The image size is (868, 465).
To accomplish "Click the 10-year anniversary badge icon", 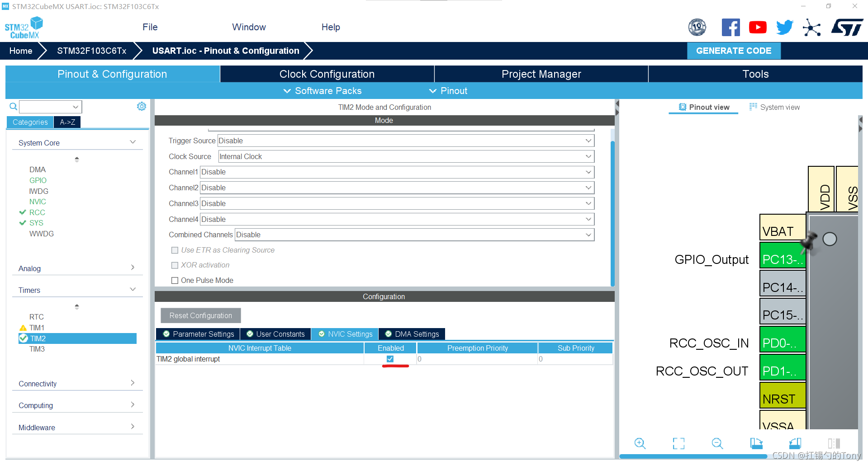I will (x=697, y=28).
